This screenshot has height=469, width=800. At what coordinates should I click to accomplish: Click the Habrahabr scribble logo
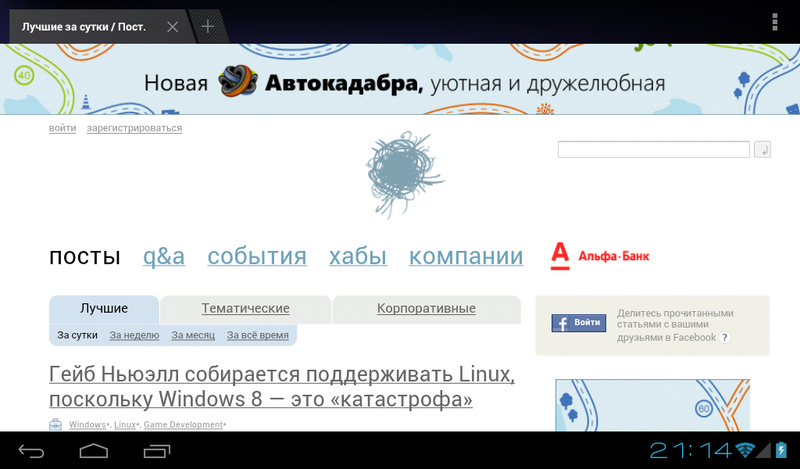click(405, 175)
